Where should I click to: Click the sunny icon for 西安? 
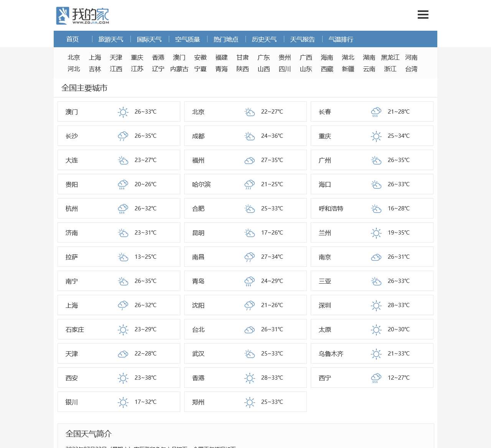pyautogui.click(x=123, y=378)
